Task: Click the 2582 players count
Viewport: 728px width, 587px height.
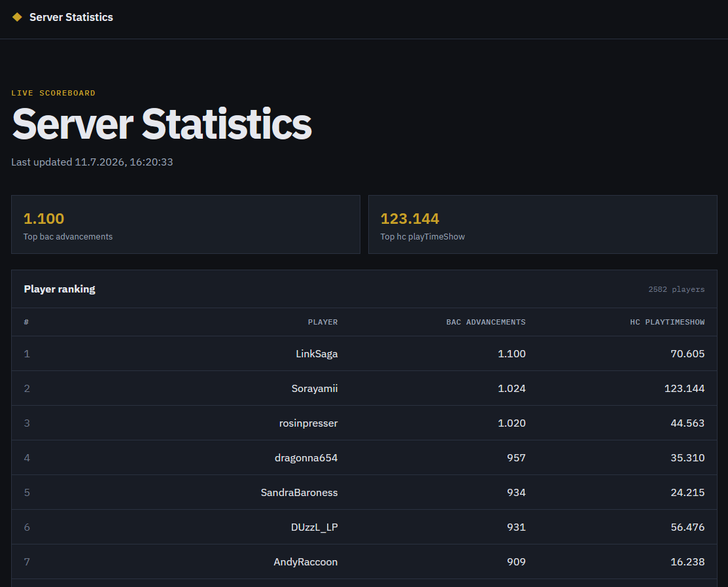Action: (x=676, y=289)
